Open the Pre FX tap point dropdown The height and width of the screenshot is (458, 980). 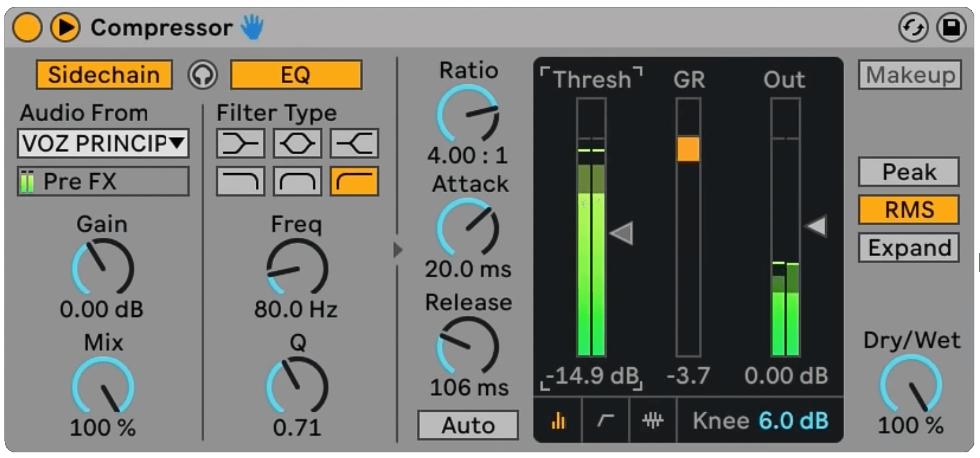[103, 182]
